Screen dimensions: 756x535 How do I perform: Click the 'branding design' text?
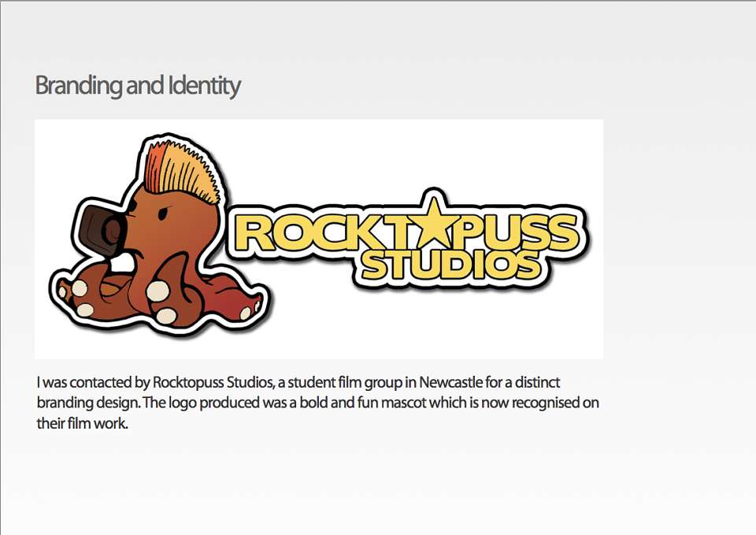click(87, 403)
